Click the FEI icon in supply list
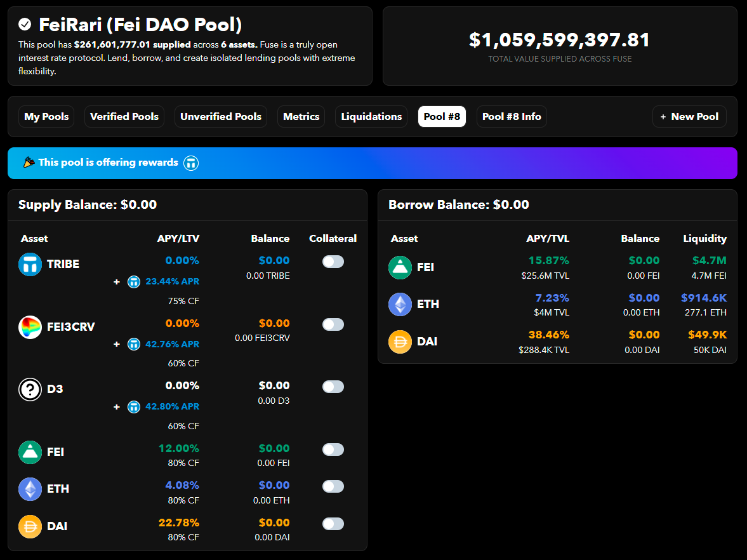The image size is (747, 560). 30,452
